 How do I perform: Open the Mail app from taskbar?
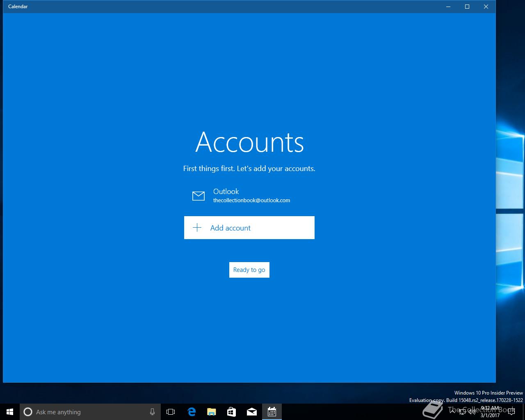coord(252,412)
